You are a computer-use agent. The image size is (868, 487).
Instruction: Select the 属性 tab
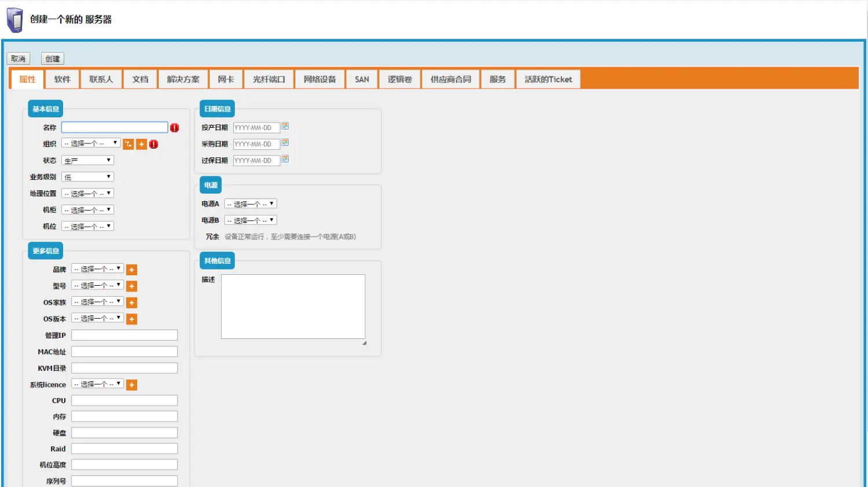tap(27, 79)
